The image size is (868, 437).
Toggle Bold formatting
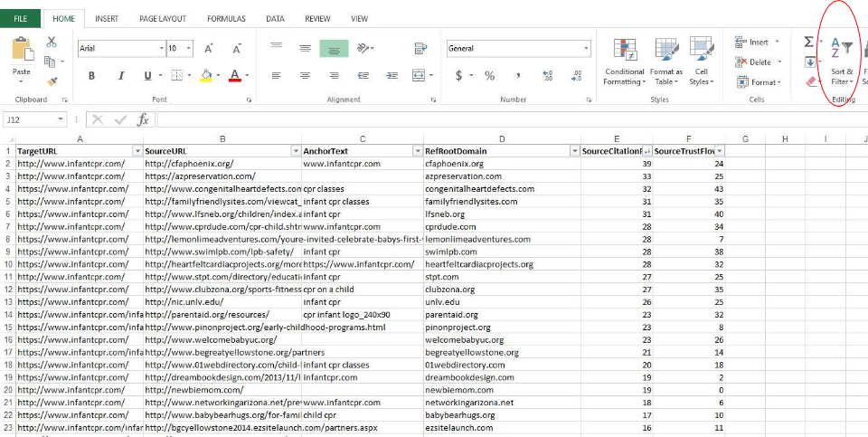92,76
